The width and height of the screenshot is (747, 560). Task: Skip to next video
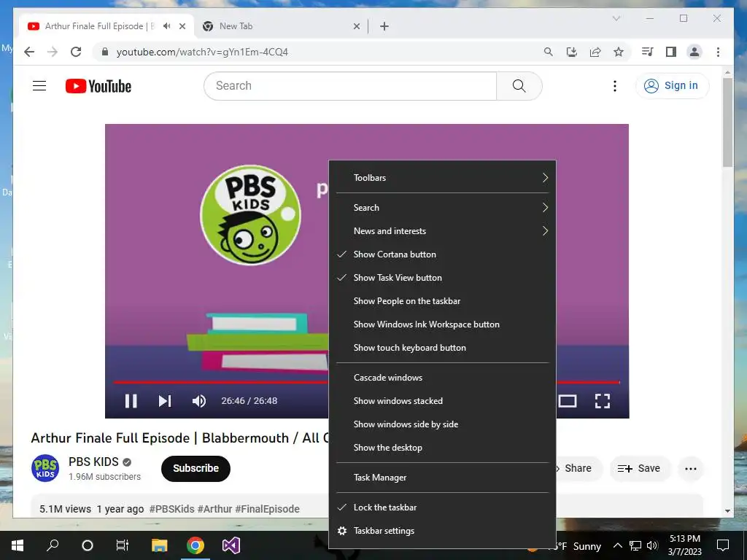164,401
